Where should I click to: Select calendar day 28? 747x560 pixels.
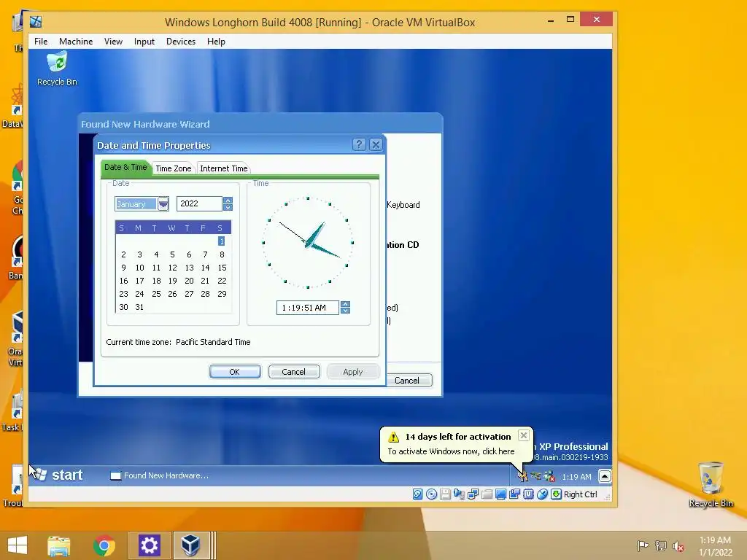coord(205,294)
